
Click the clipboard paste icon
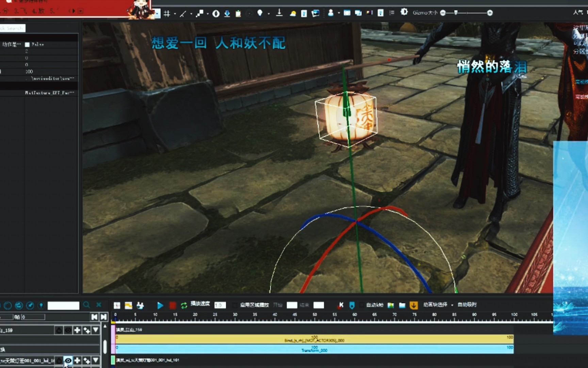tap(238, 14)
